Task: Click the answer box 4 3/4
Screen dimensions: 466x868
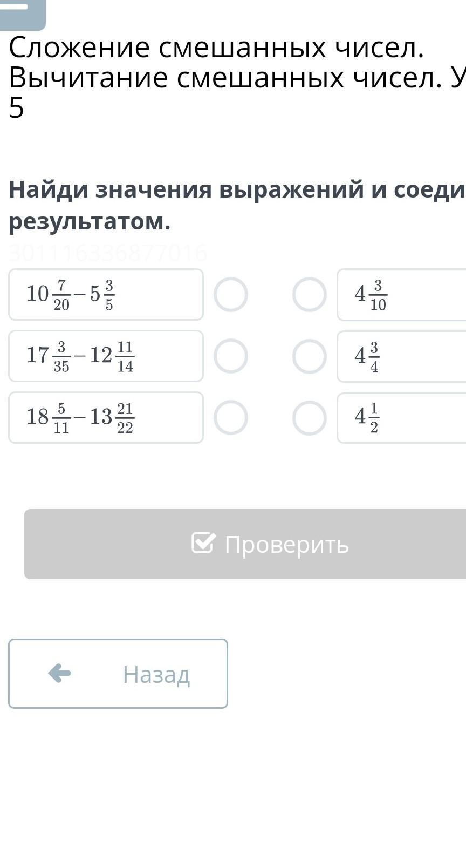Action: tap(402, 356)
